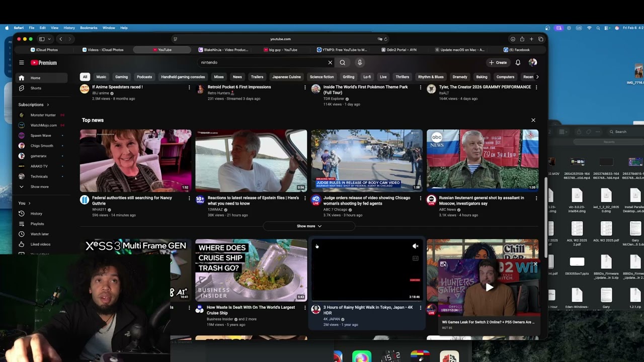Show Safari tab overview

[x=541, y=39]
